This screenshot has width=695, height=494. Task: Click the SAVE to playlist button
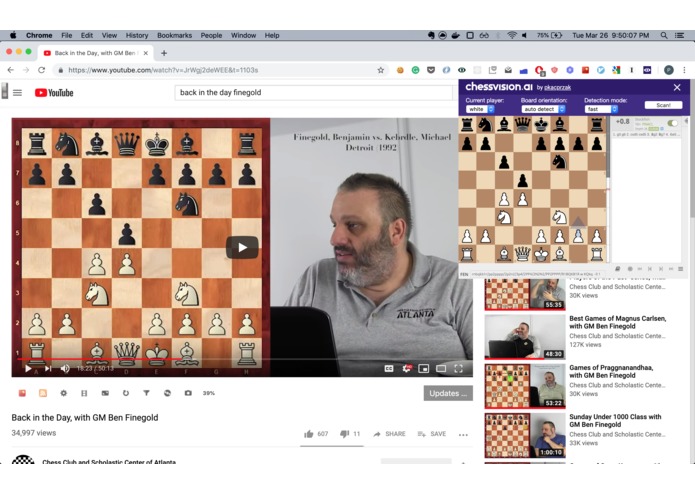point(432,434)
